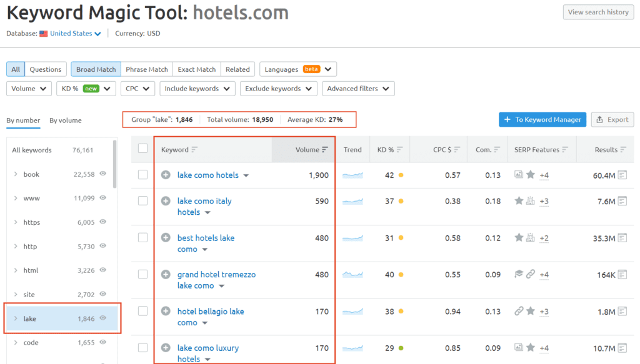The image size is (640, 364).
Task: Click image pack icon in 'lake como hotels' row
Action: coord(518,175)
